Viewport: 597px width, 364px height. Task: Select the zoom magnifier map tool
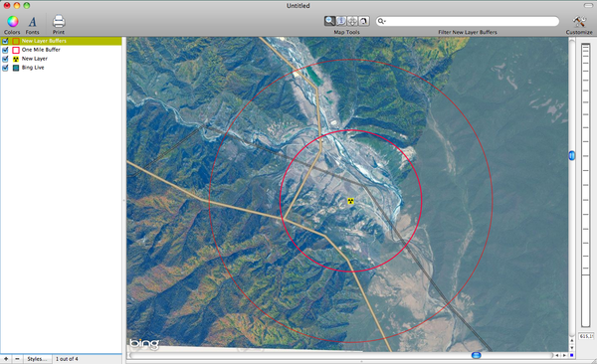(329, 21)
